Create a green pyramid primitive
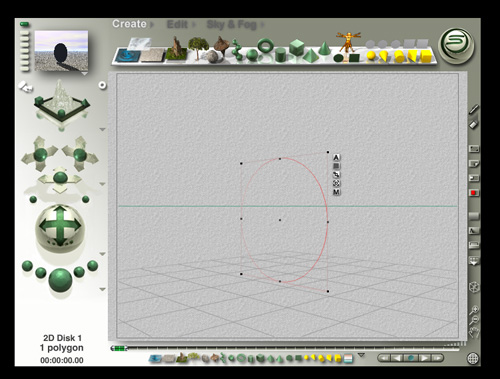 310,55
